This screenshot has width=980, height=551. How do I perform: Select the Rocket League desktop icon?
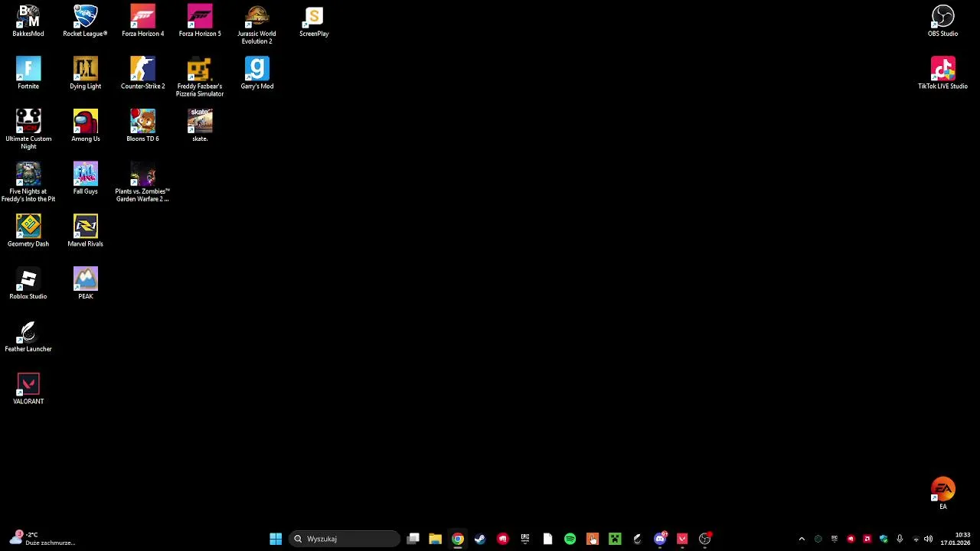coord(85,21)
